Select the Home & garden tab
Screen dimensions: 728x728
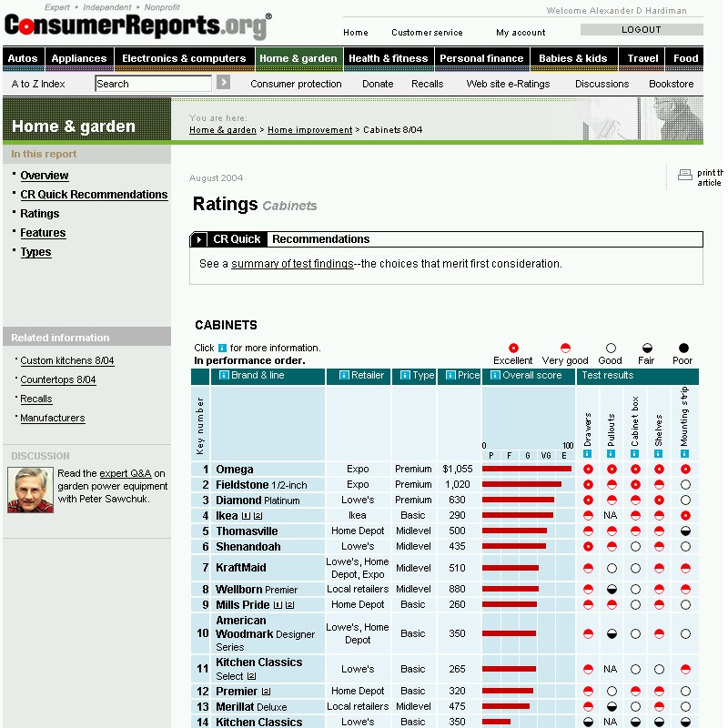[x=298, y=58]
